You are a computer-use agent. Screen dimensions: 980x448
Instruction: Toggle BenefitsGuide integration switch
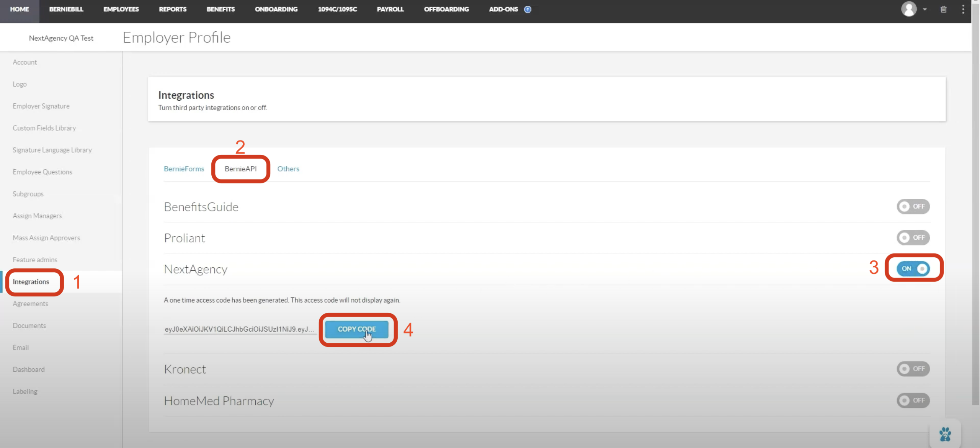click(913, 206)
